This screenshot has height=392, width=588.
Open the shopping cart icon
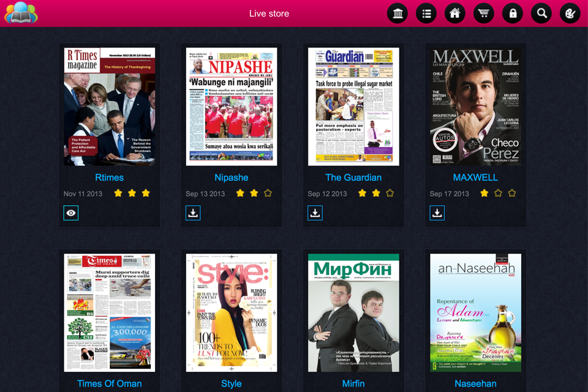pyautogui.click(x=484, y=13)
